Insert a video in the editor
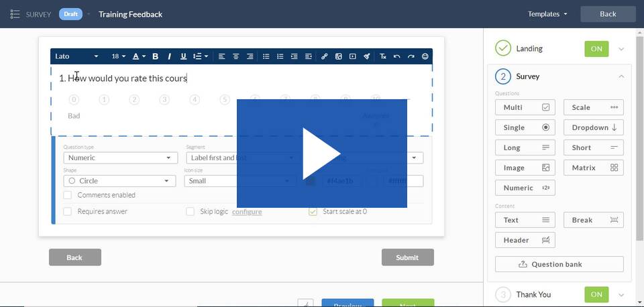 (352, 56)
